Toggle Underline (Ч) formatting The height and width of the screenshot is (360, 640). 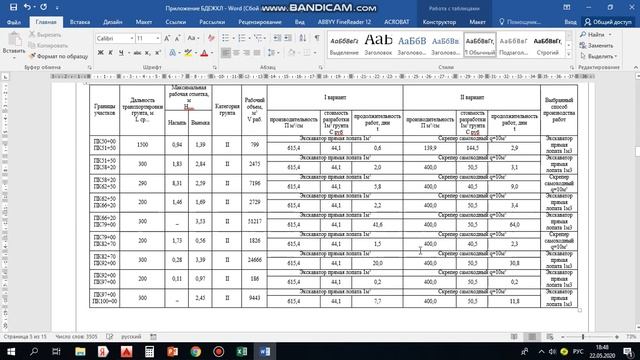[x=121, y=53]
